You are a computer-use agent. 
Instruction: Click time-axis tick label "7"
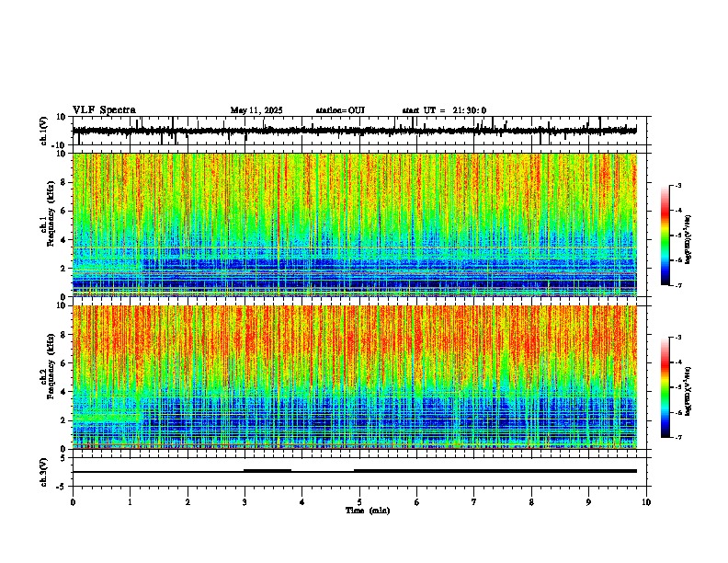(x=474, y=502)
